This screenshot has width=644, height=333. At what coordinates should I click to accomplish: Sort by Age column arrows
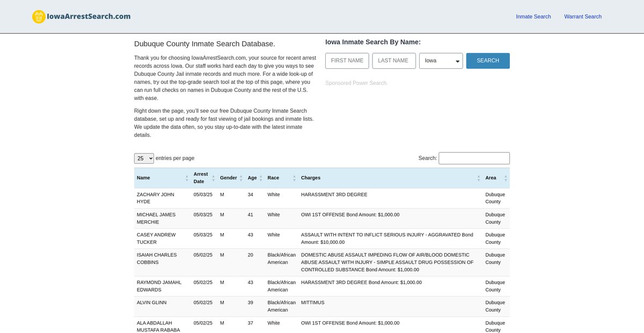(261, 178)
